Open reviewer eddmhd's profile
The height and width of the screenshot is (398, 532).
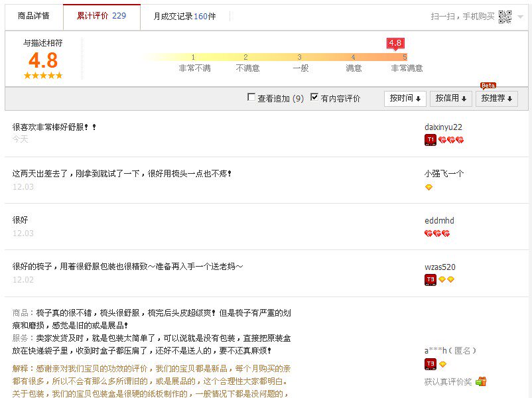439,220
